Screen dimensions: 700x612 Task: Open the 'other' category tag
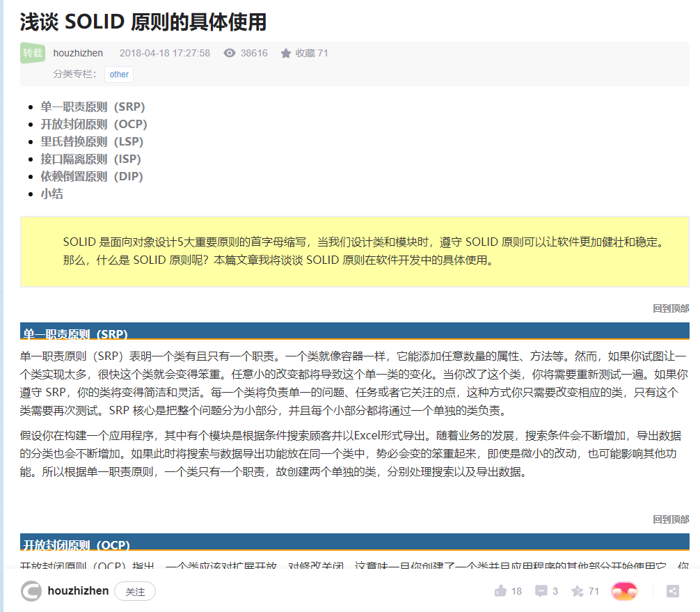click(x=119, y=74)
